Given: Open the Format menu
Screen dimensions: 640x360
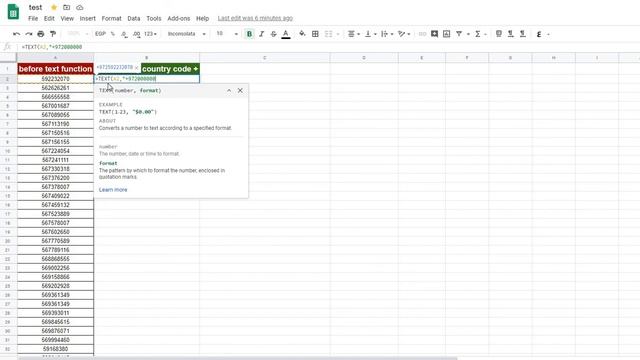Looking at the screenshot, I should (111, 18).
